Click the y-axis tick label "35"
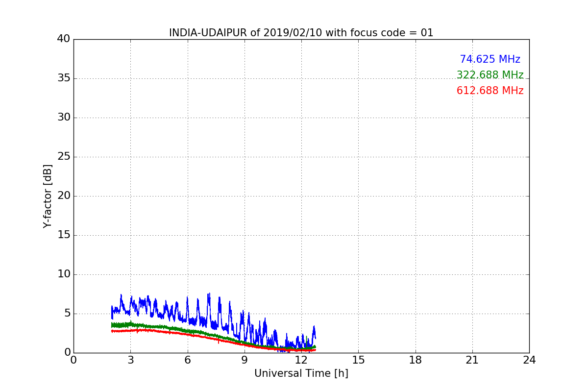Image resolution: width=588 pixels, height=392 pixels. [64, 78]
